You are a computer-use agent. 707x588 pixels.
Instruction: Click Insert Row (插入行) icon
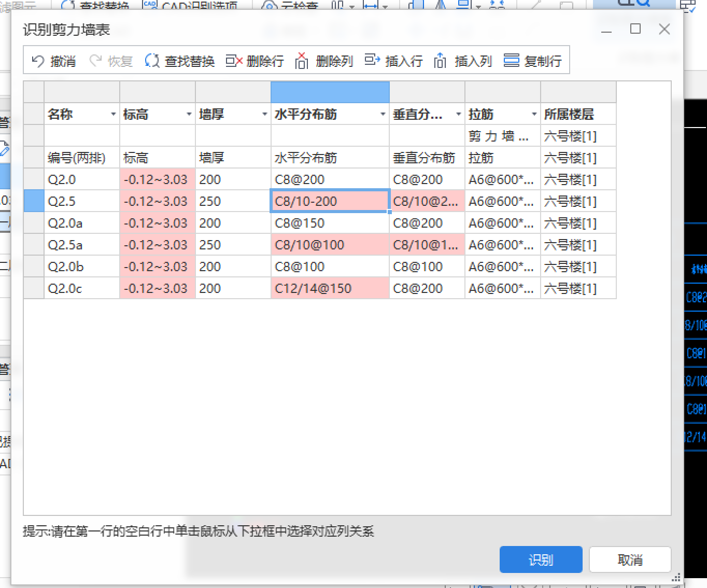tap(372, 61)
